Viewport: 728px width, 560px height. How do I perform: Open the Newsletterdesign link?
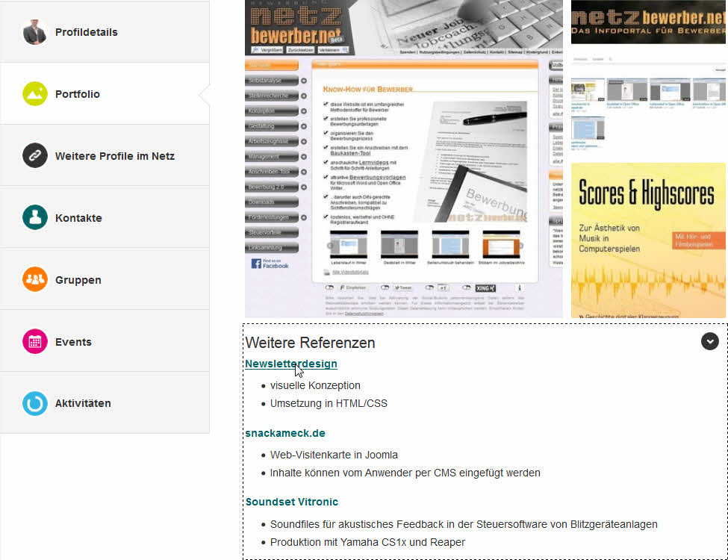(290, 364)
